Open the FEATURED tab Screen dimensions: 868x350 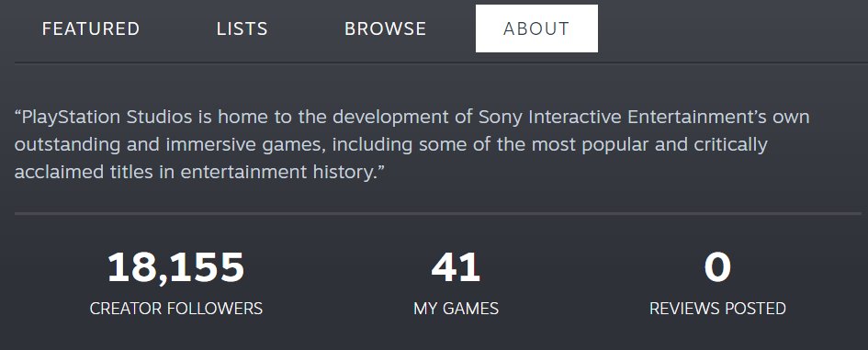click(x=91, y=28)
